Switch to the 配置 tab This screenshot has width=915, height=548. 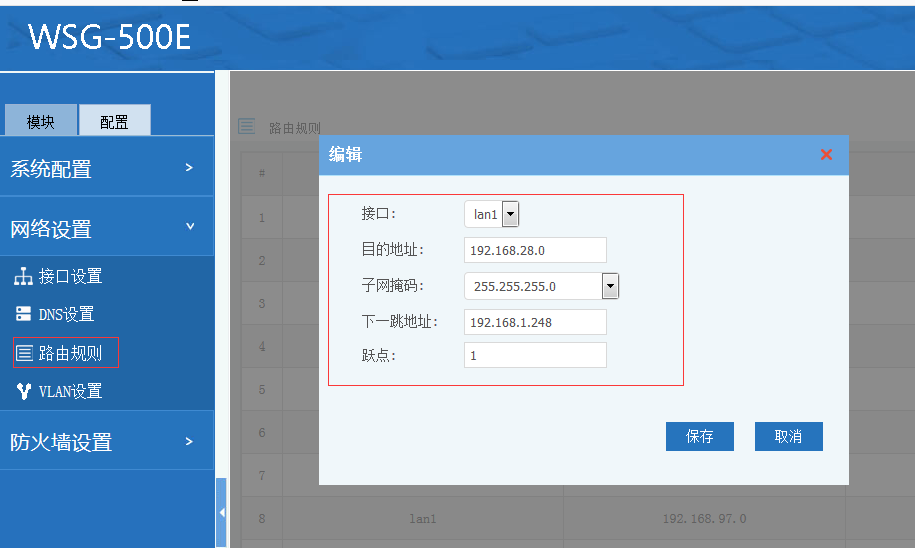tap(114, 122)
